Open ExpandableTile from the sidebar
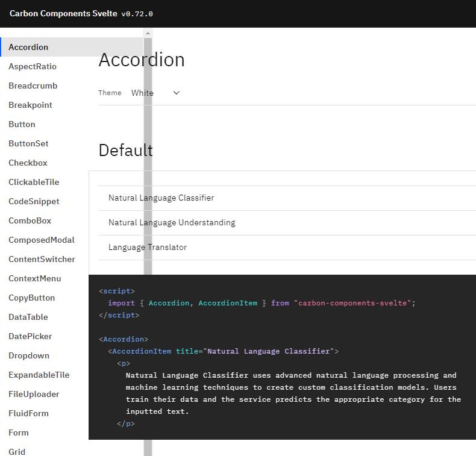The image size is (476, 456). 39,375
